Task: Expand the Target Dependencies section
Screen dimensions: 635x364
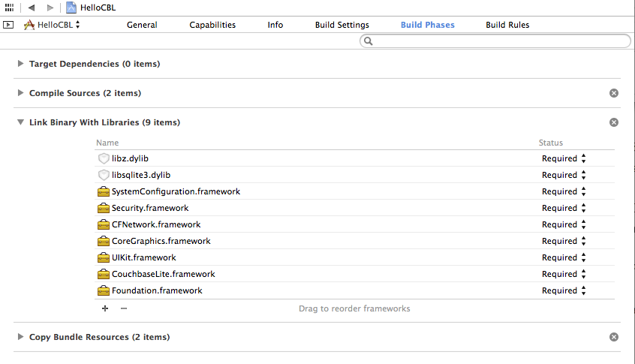Action: pos(20,64)
